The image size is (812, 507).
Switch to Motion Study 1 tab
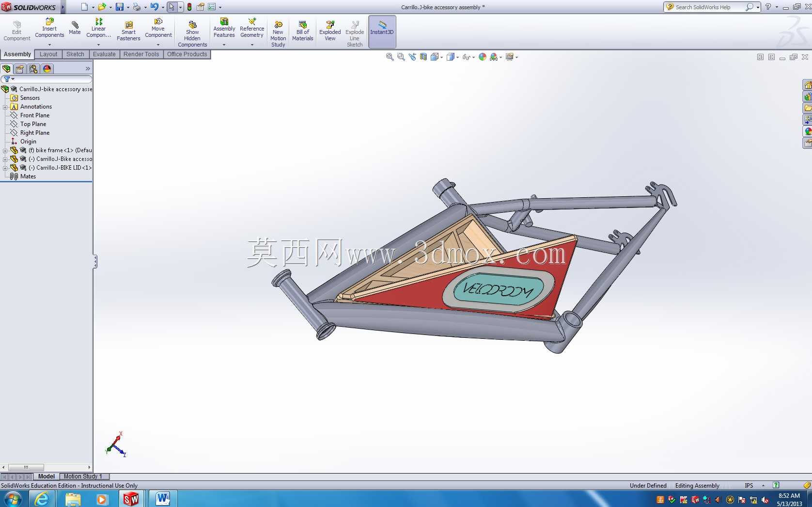pyautogui.click(x=84, y=476)
